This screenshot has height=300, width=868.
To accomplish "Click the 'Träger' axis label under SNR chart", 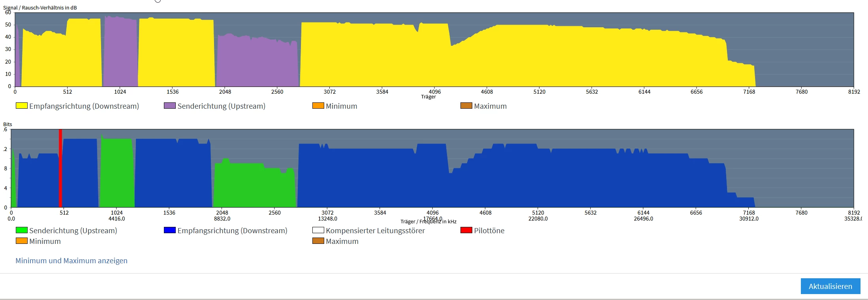I will 428,96.
